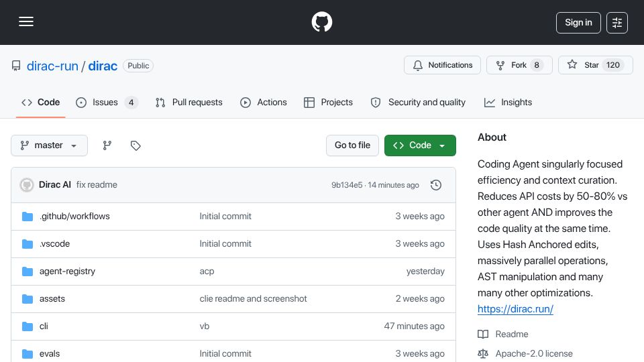
Task: Click the .vscode folder icon
Action: point(28,244)
